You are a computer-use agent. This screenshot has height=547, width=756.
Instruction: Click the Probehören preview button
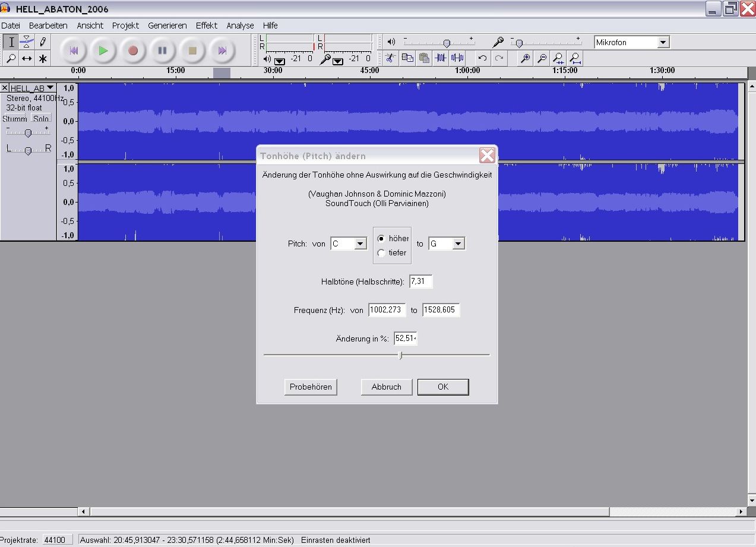click(311, 387)
